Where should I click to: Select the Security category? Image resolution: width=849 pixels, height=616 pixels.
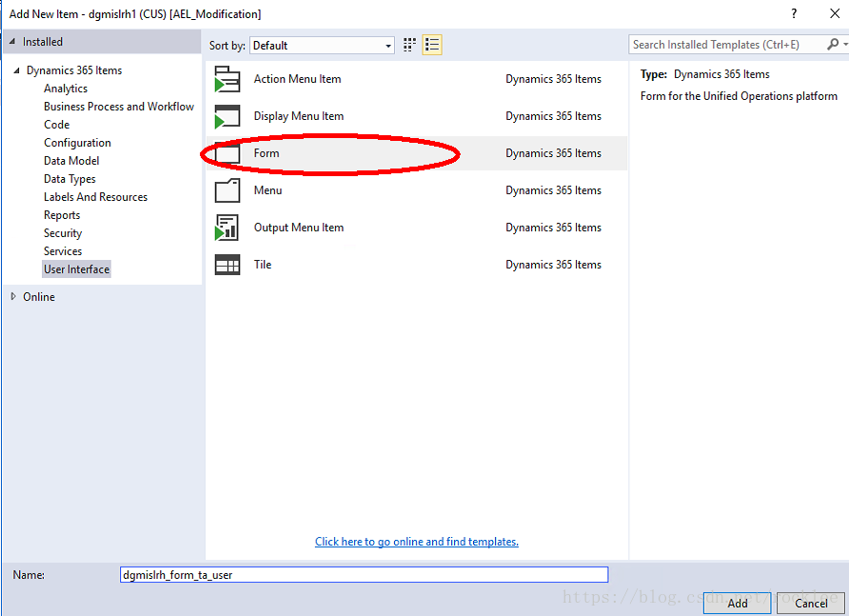tap(63, 233)
